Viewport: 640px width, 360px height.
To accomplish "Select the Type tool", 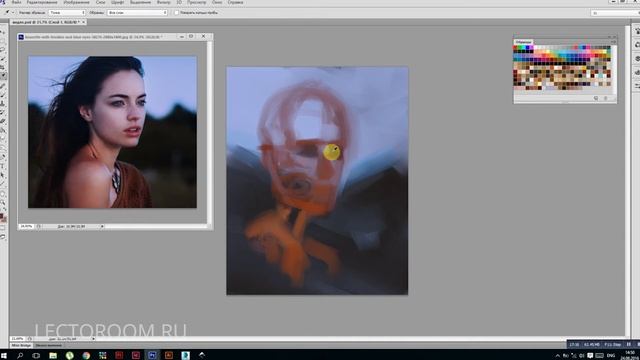I will tap(3, 166).
